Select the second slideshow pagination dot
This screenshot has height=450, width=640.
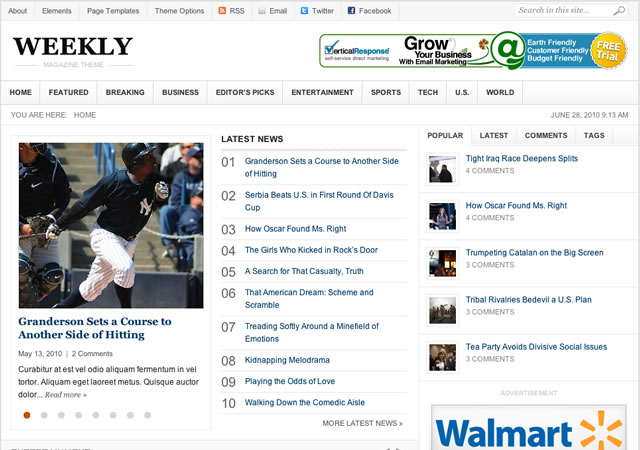coord(44,414)
